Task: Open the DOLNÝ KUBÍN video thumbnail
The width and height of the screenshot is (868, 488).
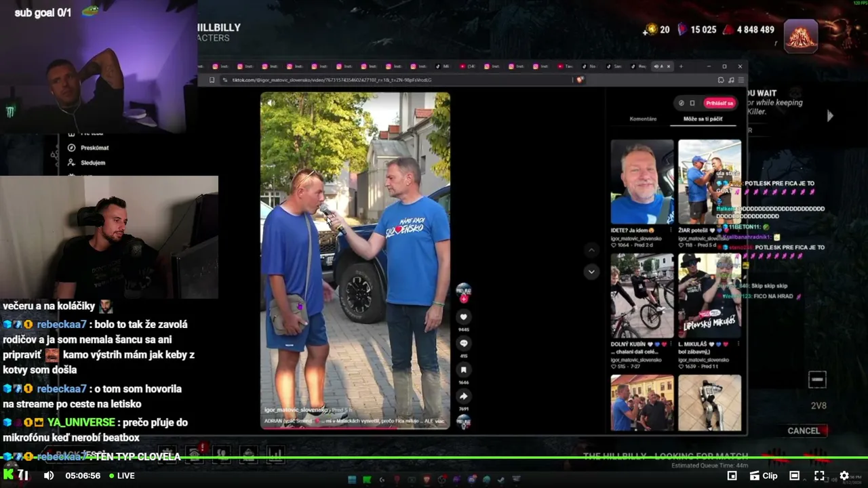Action: (642, 296)
